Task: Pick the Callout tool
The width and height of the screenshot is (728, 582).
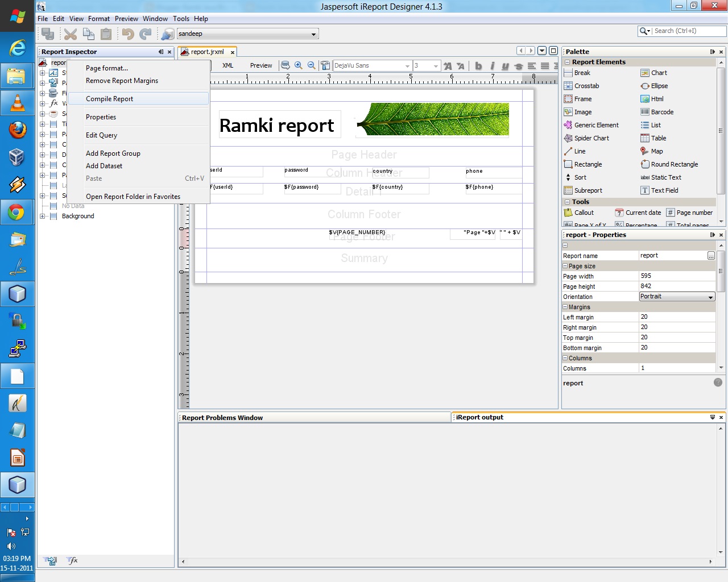Action: [x=579, y=213]
